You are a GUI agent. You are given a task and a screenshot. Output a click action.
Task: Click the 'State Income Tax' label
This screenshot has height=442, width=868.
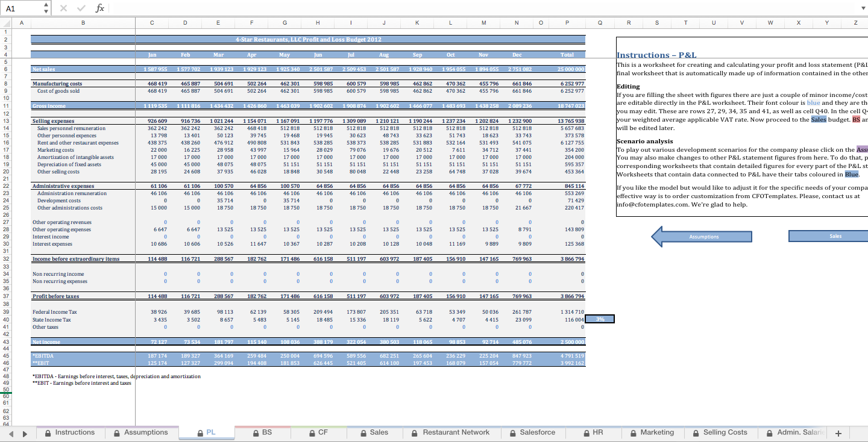click(51, 319)
